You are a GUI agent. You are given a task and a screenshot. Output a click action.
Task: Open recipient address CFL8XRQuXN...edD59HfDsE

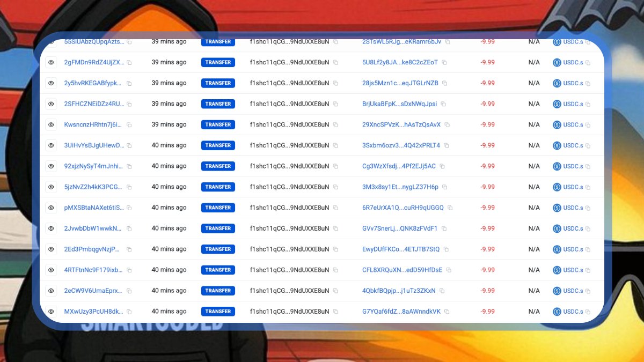[402, 270]
